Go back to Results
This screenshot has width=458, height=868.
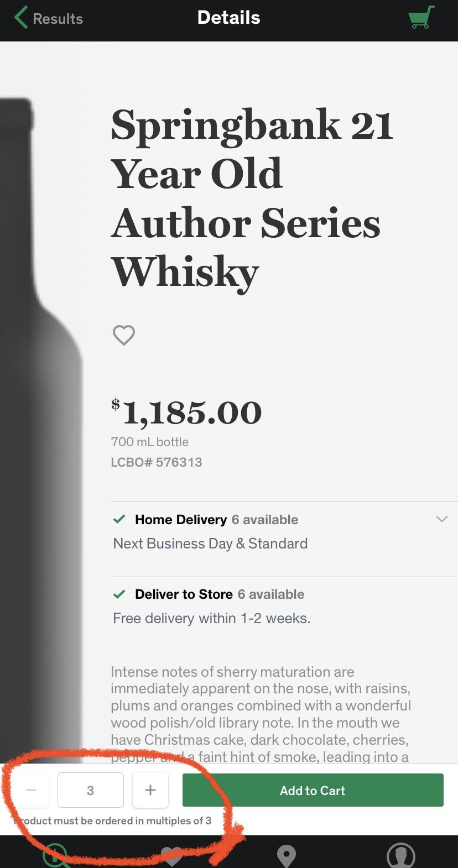point(49,18)
